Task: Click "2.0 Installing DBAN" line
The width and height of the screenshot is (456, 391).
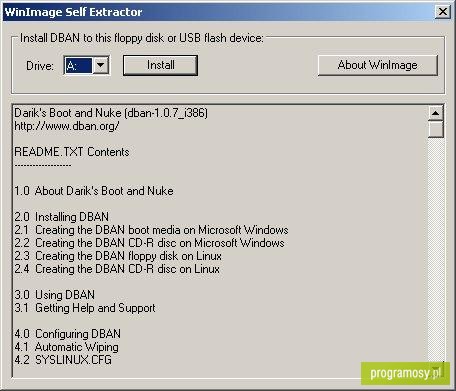Action: pos(61,217)
